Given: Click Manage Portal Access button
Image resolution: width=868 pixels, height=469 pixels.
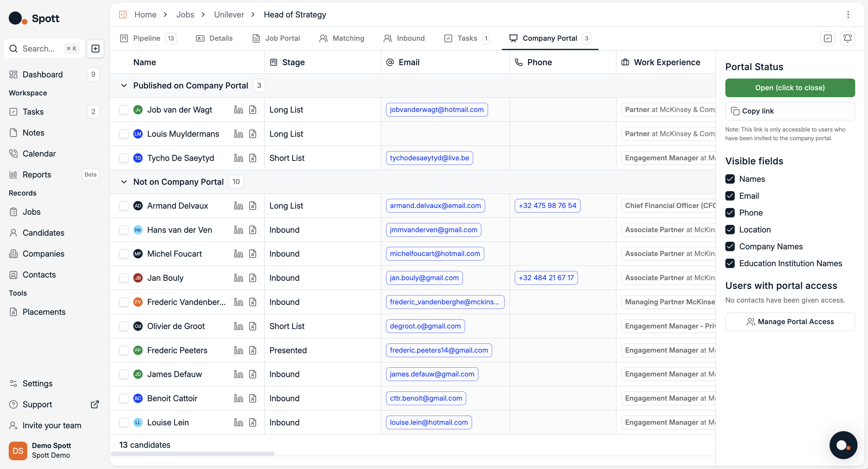Looking at the screenshot, I should [x=790, y=322].
